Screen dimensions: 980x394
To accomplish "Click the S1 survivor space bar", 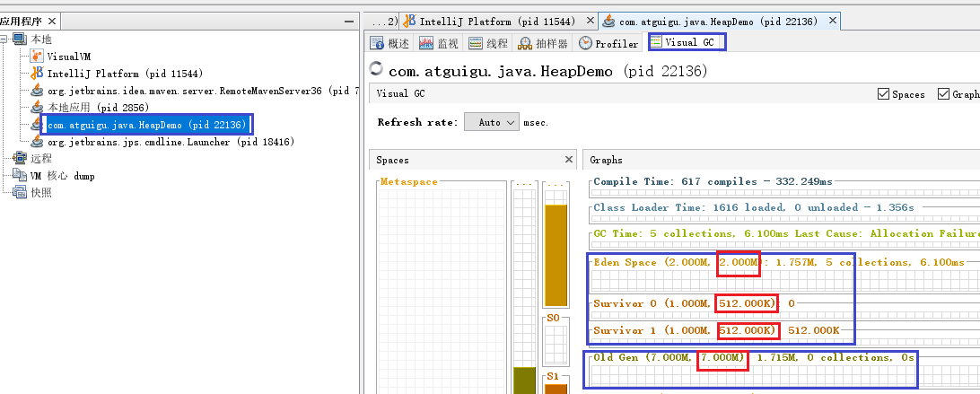I will pyautogui.click(x=556, y=389).
